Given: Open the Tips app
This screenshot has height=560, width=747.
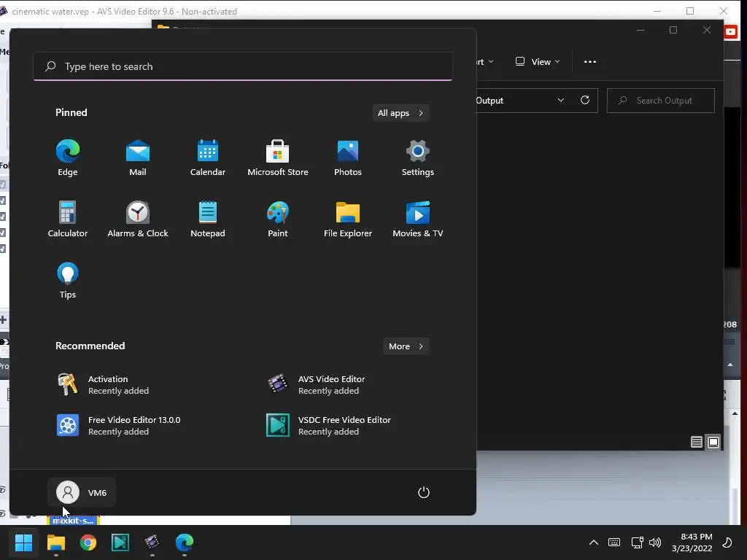Looking at the screenshot, I should point(68,281).
